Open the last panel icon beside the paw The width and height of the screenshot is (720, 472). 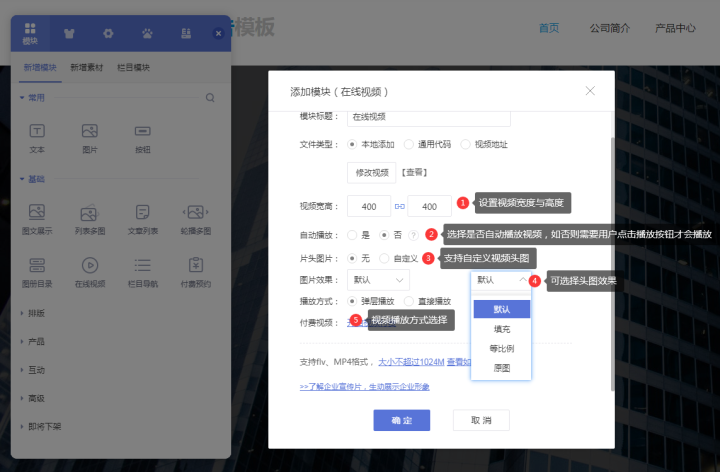tap(186, 34)
